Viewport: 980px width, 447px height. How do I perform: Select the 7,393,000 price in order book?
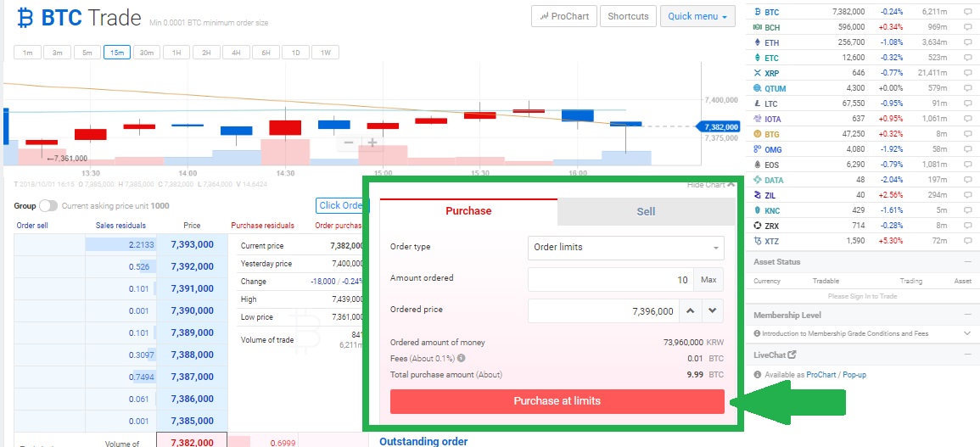pos(192,244)
